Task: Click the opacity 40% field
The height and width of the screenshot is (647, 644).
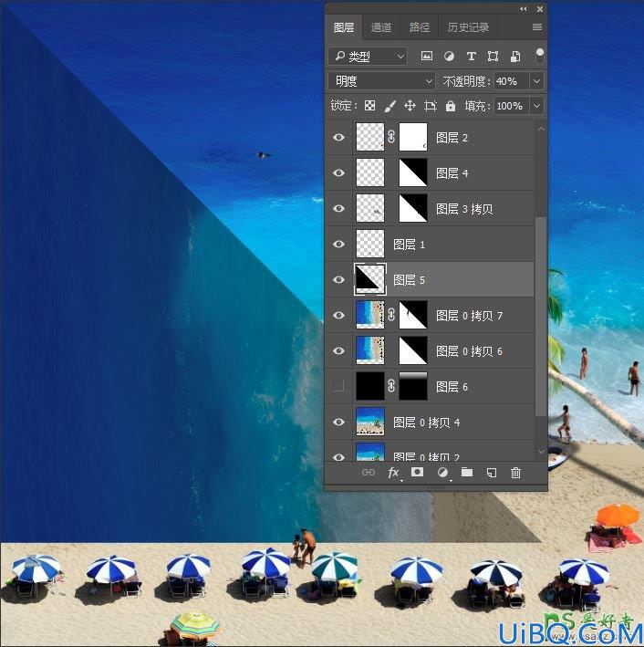Action: (x=512, y=81)
